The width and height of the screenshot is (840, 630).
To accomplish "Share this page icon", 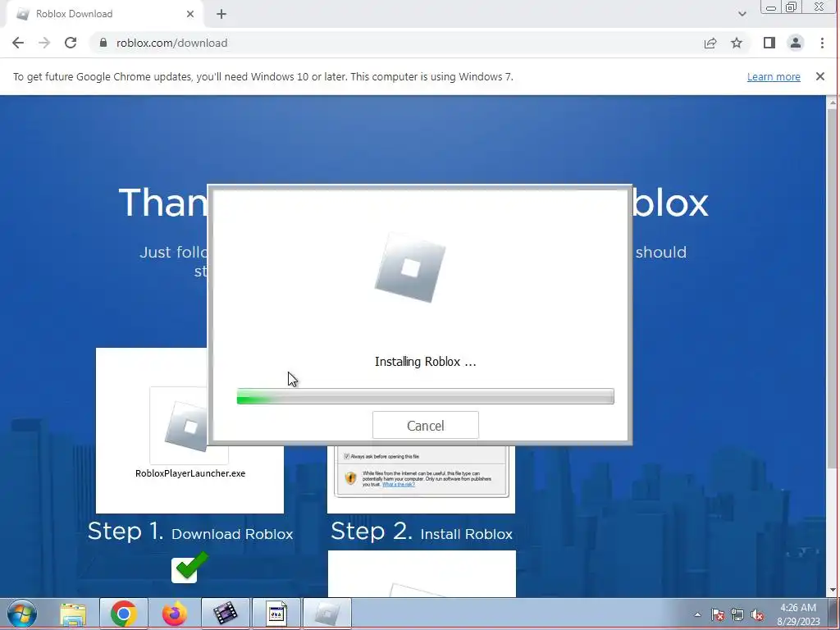I will 710,43.
